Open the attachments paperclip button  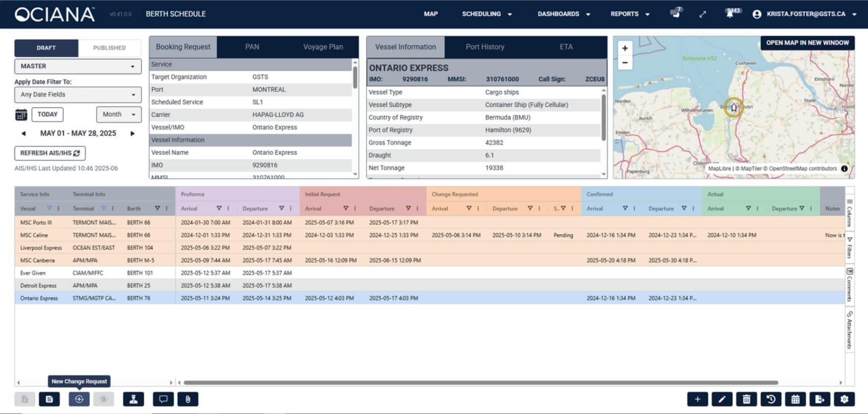(x=188, y=399)
